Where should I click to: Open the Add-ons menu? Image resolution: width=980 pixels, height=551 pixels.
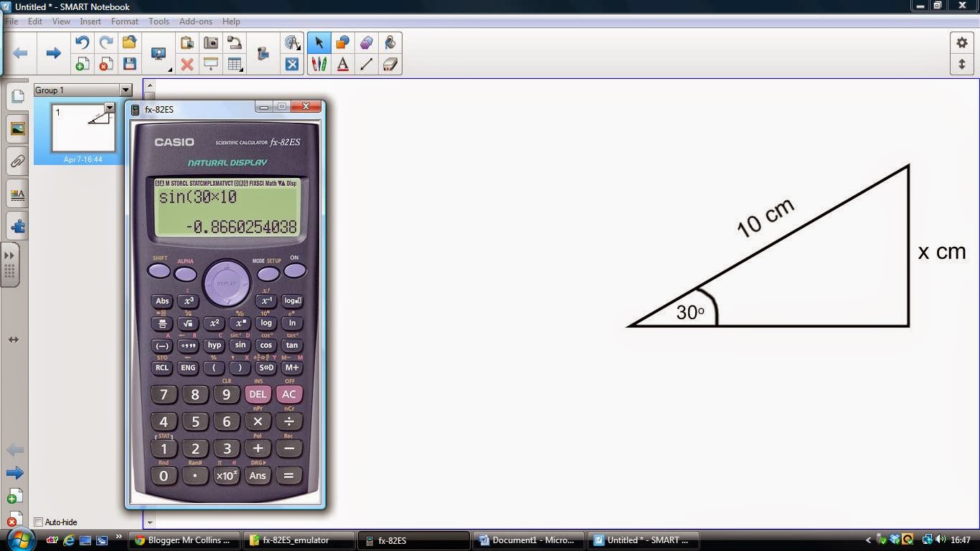[x=196, y=22]
